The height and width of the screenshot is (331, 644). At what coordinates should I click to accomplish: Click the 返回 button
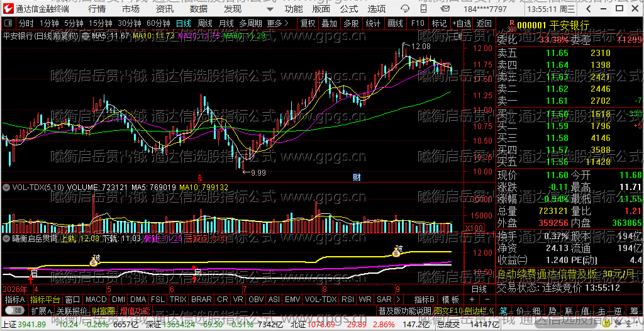pos(484,24)
